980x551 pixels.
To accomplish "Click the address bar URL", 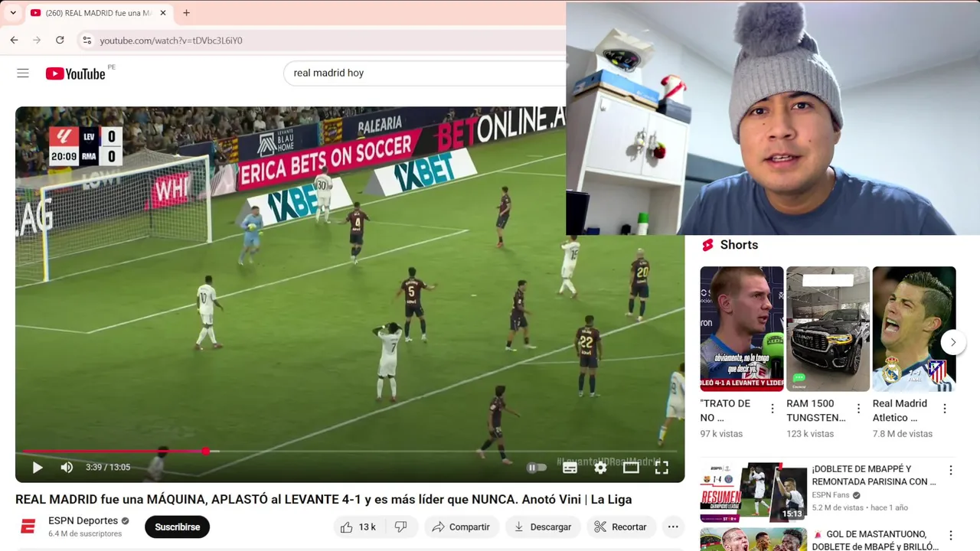I will click(x=171, y=41).
